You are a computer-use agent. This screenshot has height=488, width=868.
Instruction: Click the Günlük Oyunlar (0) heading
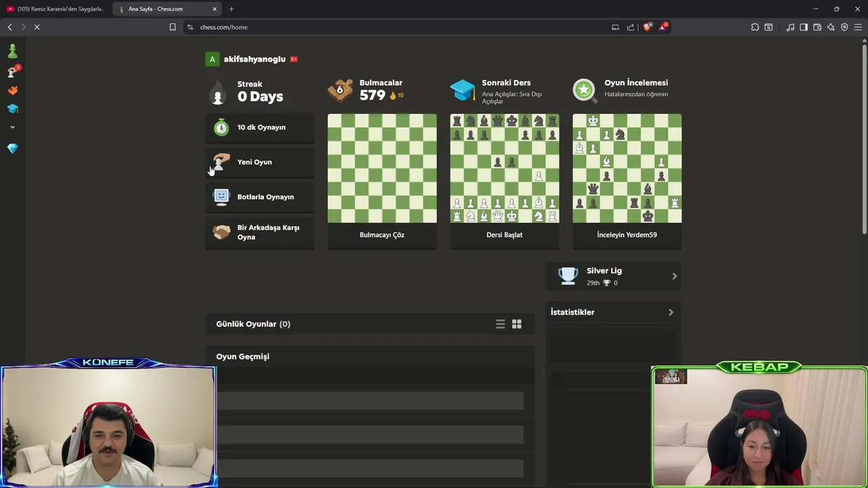pyautogui.click(x=253, y=324)
